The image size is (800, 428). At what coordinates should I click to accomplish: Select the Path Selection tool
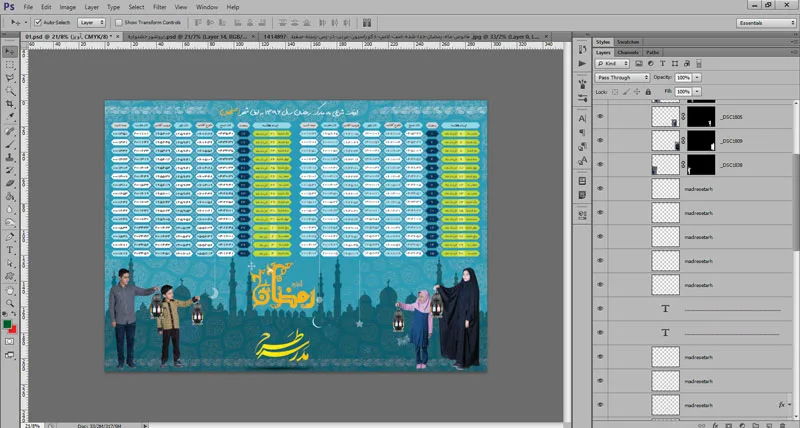(x=10, y=263)
